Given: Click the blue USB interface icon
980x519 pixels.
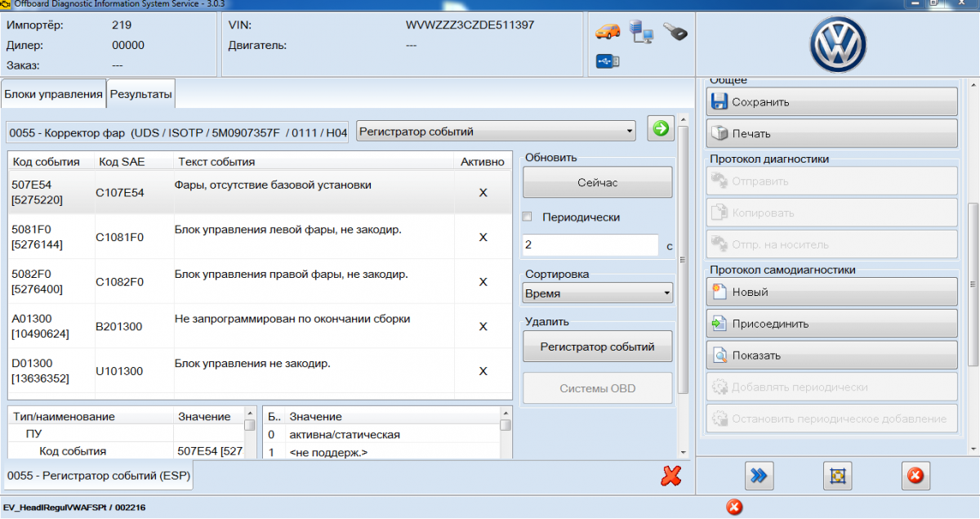Looking at the screenshot, I should point(608,61).
